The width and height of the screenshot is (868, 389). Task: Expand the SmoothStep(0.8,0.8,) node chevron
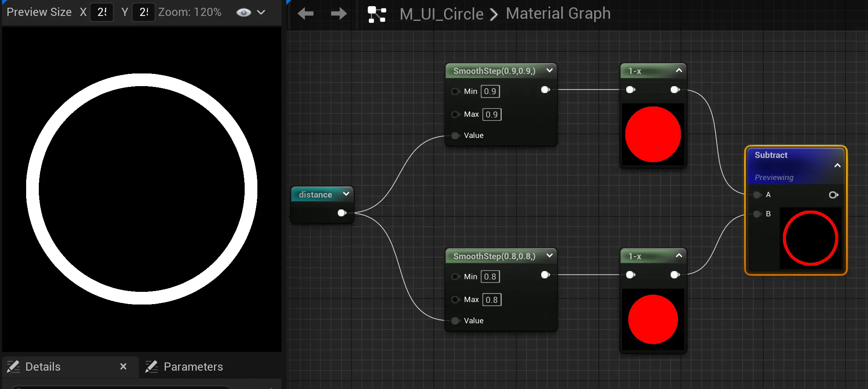[549, 256]
